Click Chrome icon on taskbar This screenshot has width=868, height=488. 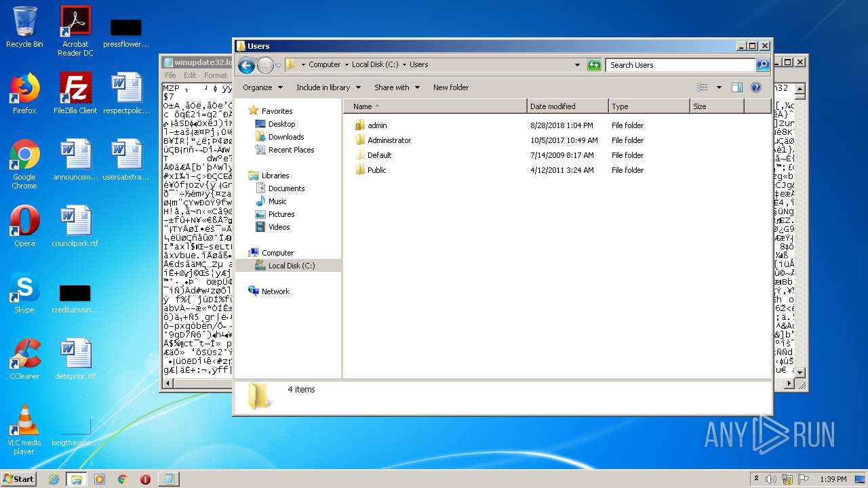point(122,479)
